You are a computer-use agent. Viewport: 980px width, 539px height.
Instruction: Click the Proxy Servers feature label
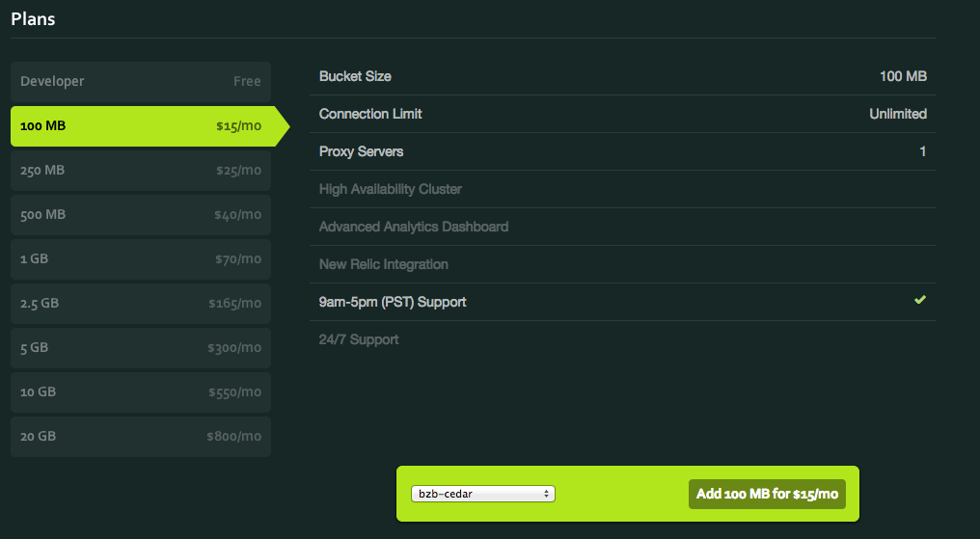pyautogui.click(x=361, y=151)
